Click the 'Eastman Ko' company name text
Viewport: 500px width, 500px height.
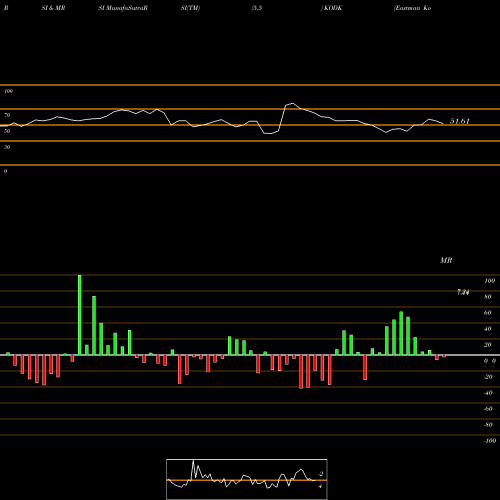[413, 8]
